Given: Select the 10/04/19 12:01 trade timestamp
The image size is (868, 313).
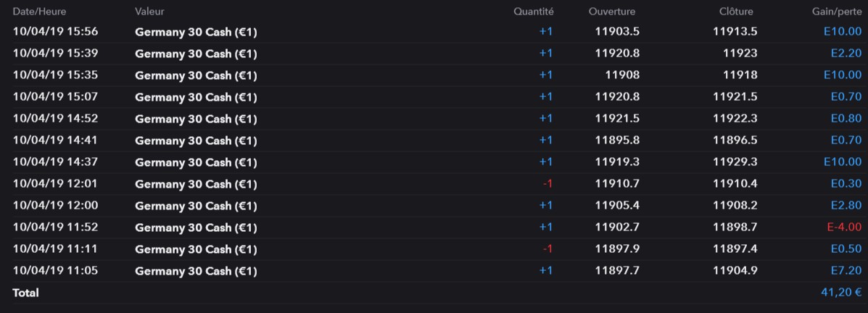Looking at the screenshot, I should pos(55,184).
